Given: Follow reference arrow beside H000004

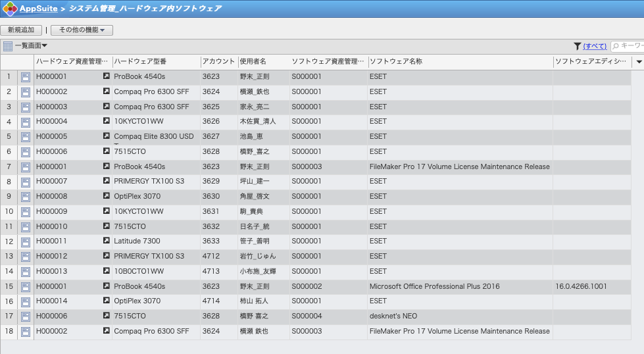Looking at the screenshot, I should (107, 120).
